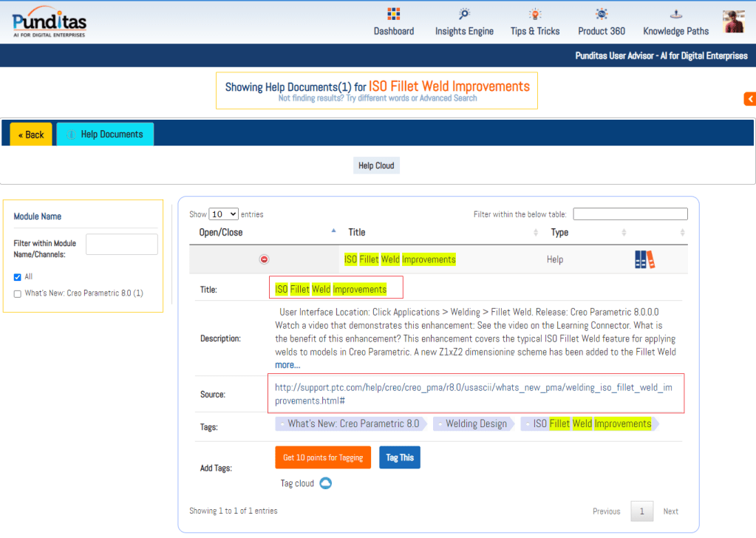Image resolution: width=756 pixels, height=538 pixels.
Task: Click the Back button
Action: click(31, 134)
